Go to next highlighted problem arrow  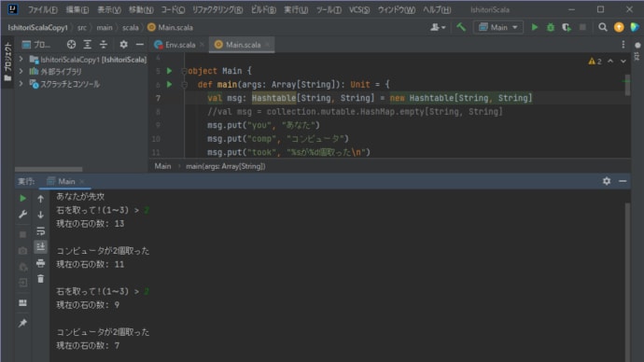pos(623,62)
